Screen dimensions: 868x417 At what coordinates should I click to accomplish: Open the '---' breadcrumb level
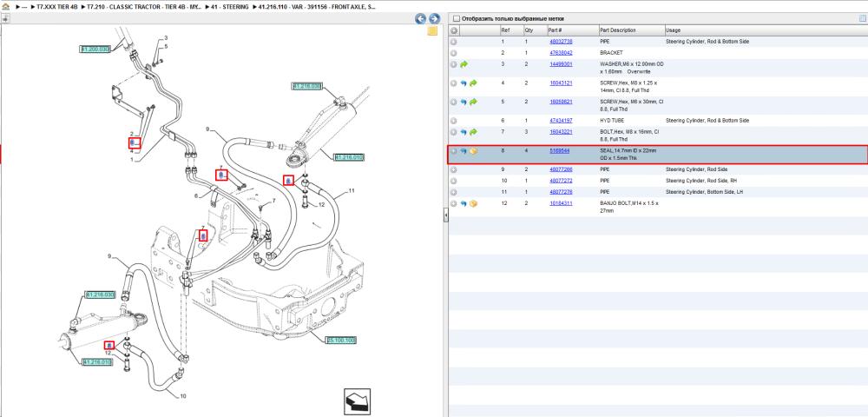23,9
